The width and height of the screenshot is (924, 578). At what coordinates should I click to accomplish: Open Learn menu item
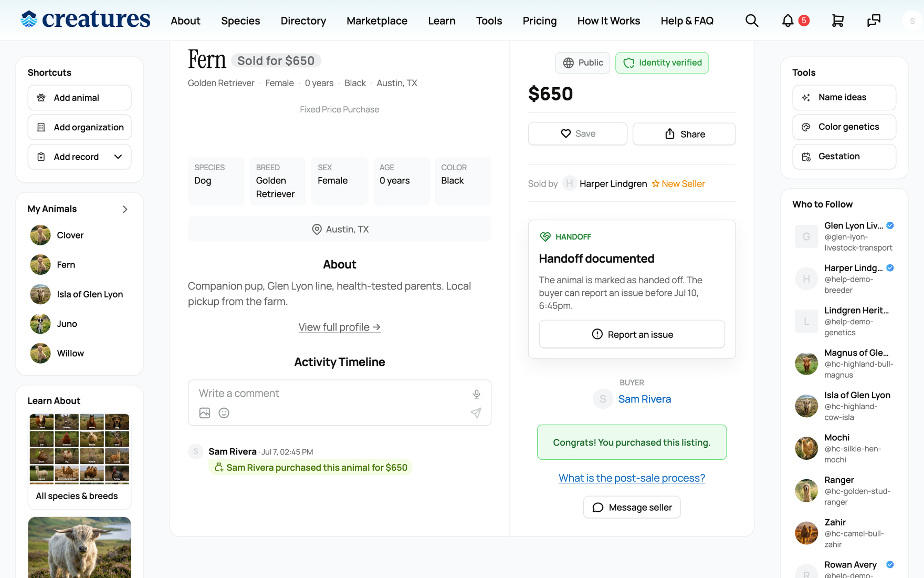[x=442, y=20]
